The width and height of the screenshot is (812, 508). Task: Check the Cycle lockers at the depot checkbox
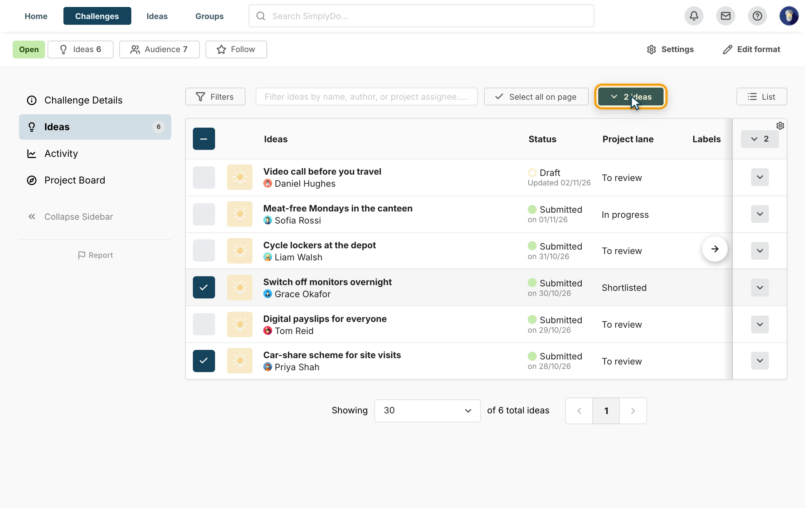[x=204, y=251]
